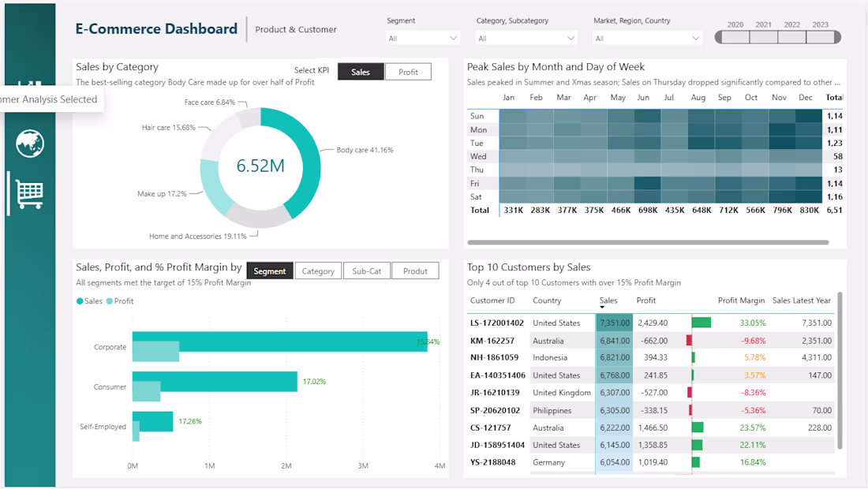Click the Category dropdown chevron arrow
Screen dimensions: 868x489
571,38
